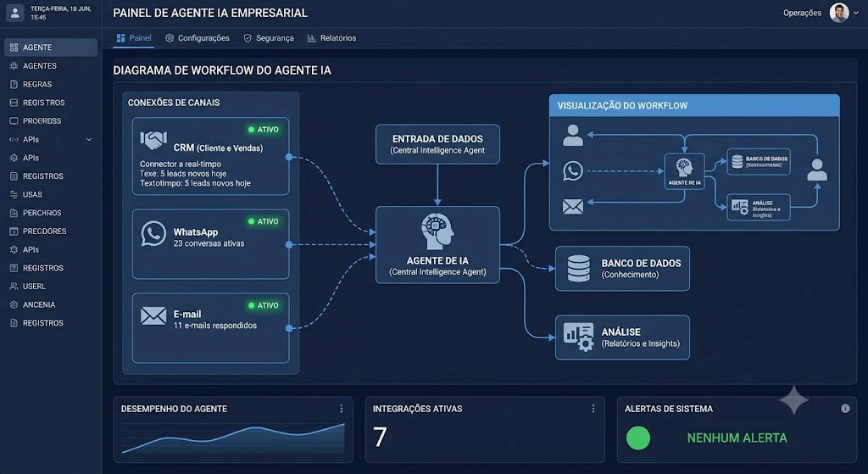Click 'Connector a real-timpo' text in CRM card
This screenshot has width=868, height=474.
[x=181, y=164]
